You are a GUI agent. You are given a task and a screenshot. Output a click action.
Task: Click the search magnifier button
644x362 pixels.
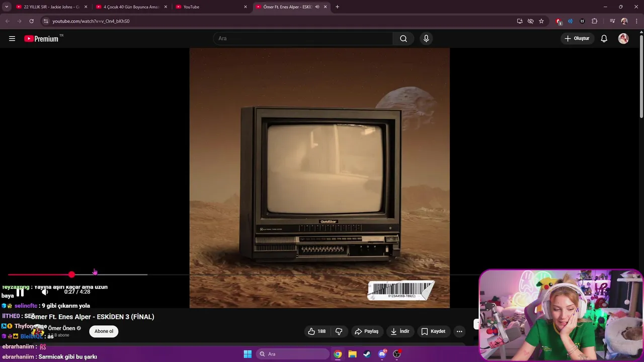pyautogui.click(x=404, y=39)
